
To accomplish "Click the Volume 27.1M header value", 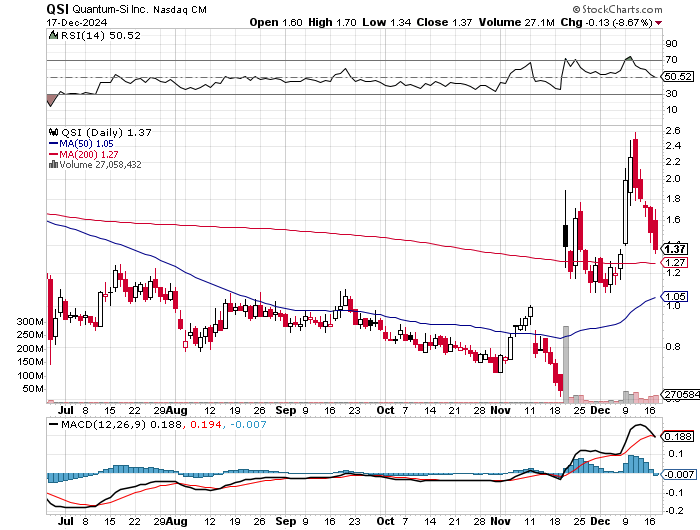I will 517,22.
